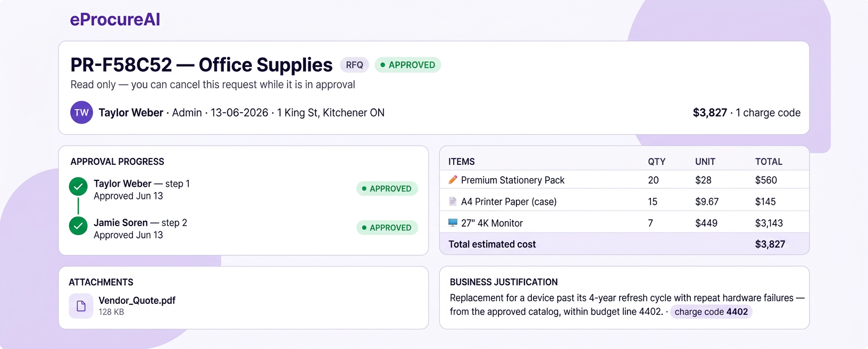
Task: Select the A4 Printer Paper (case) item name
Action: 509,202
